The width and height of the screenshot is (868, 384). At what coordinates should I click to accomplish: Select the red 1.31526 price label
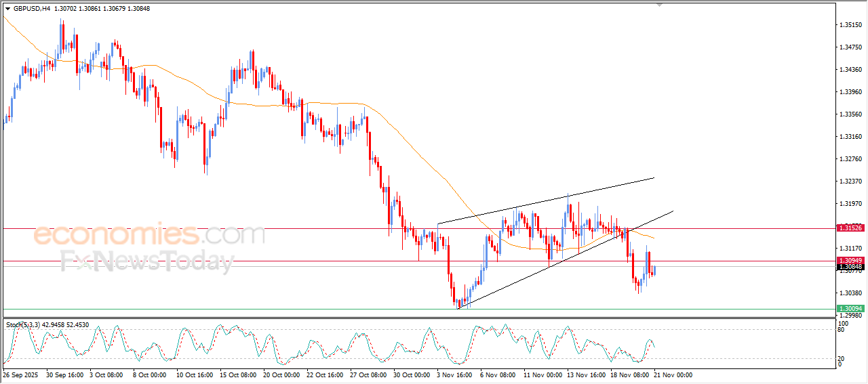850,228
